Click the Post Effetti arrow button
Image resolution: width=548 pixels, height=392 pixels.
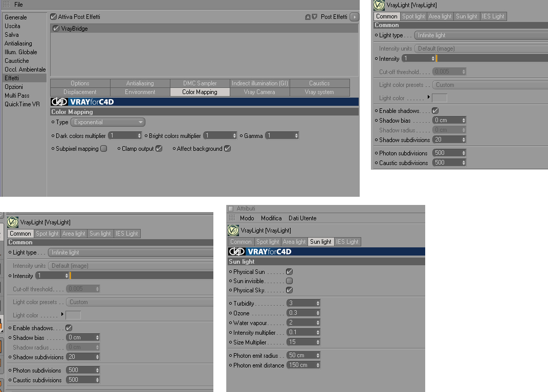(355, 17)
